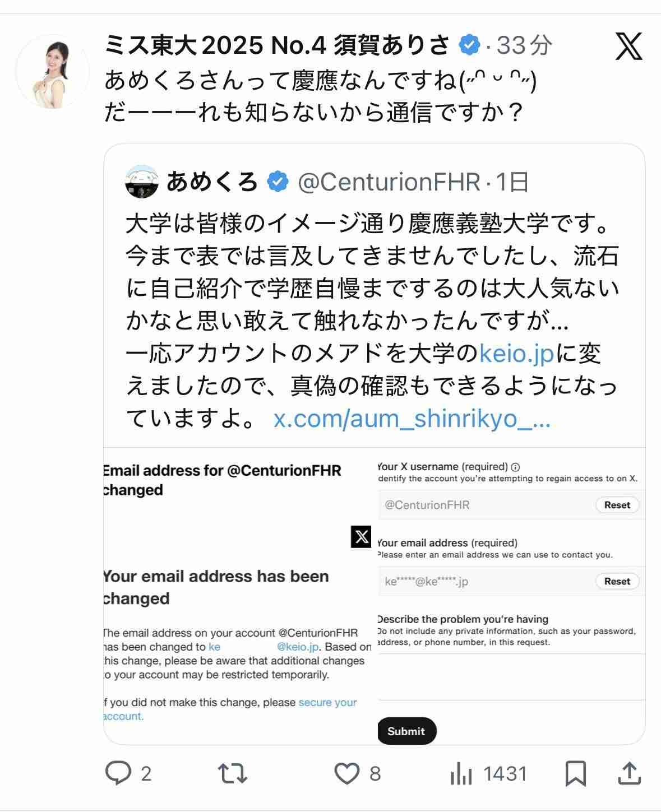
Task: Open view analytics bar chart icon
Action: 461,774
